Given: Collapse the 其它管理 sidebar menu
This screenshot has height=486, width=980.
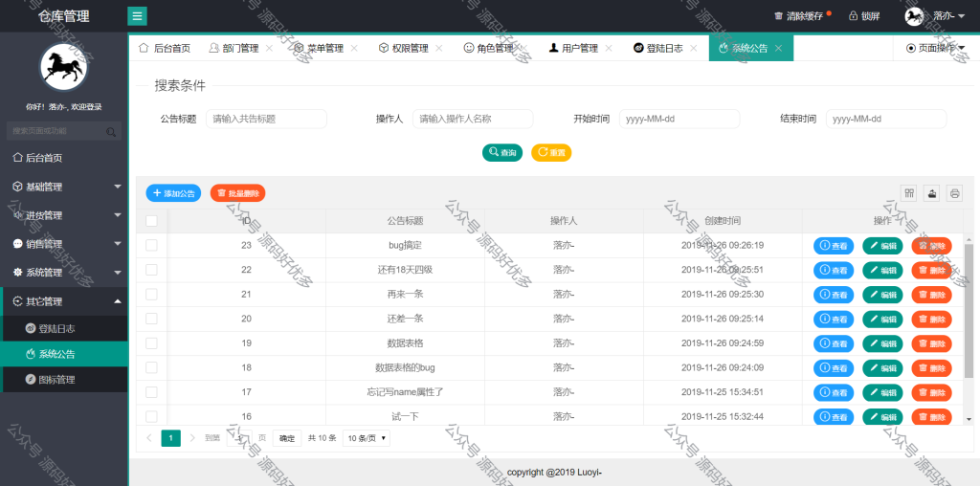Looking at the screenshot, I should (x=64, y=301).
